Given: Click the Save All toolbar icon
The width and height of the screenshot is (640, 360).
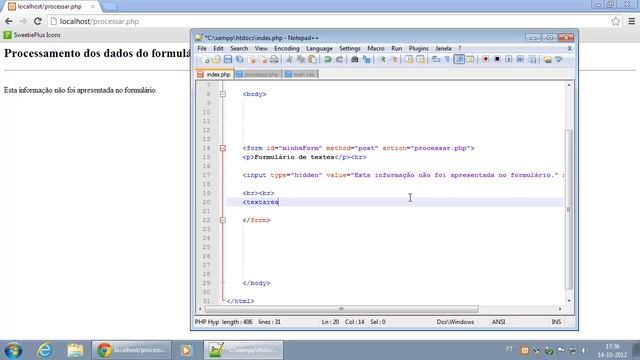Looking at the screenshot, I should pyautogui.click(x=240, y=60).
